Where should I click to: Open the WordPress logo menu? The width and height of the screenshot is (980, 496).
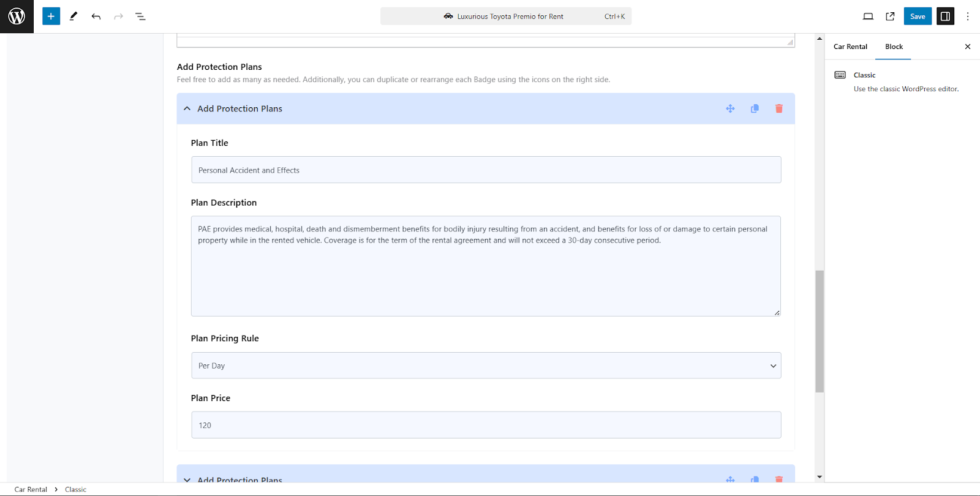[17, 17]
